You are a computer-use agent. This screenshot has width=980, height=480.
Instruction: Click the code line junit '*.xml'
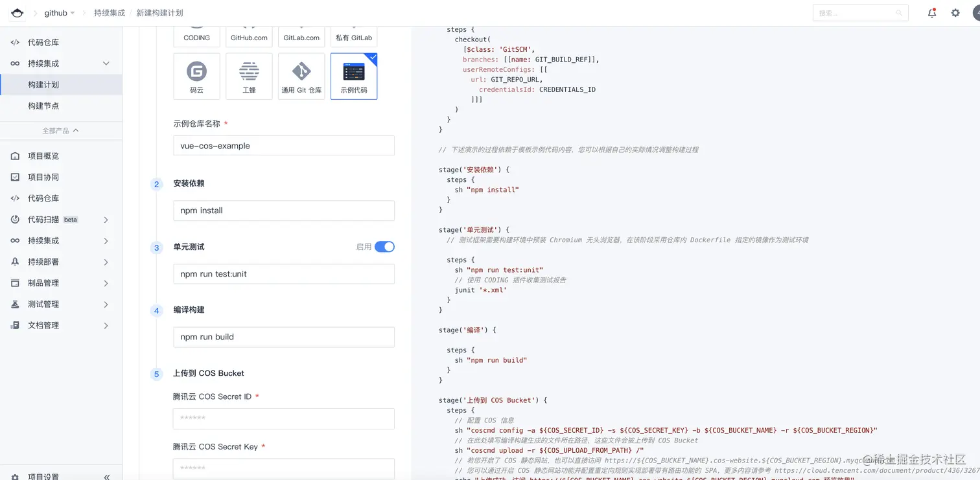coord(481,290)
